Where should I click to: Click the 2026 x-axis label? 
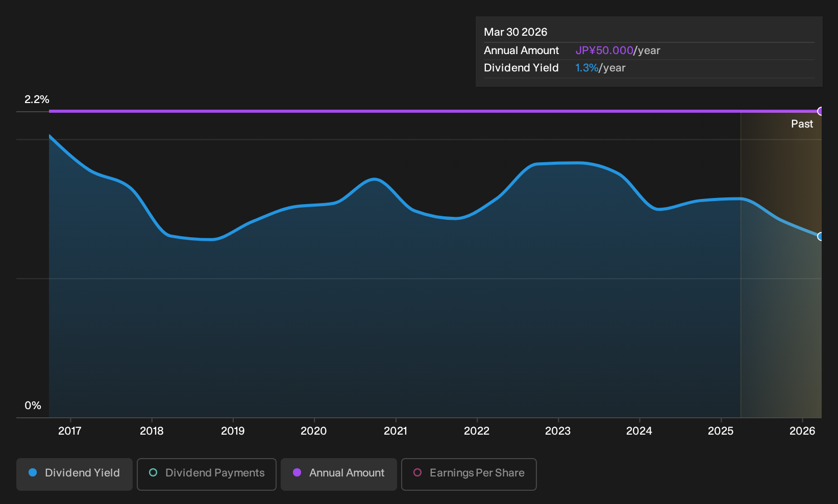pos(802,431)
